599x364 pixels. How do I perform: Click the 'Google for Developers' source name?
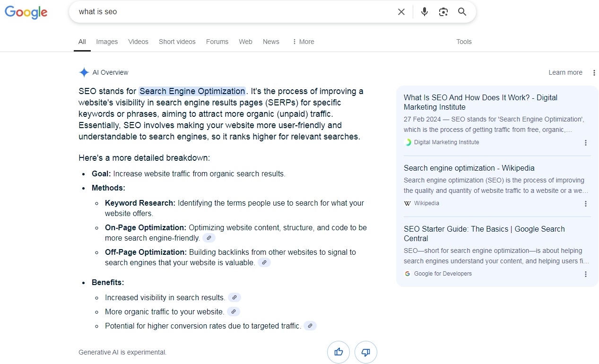(x=443, y=274)
